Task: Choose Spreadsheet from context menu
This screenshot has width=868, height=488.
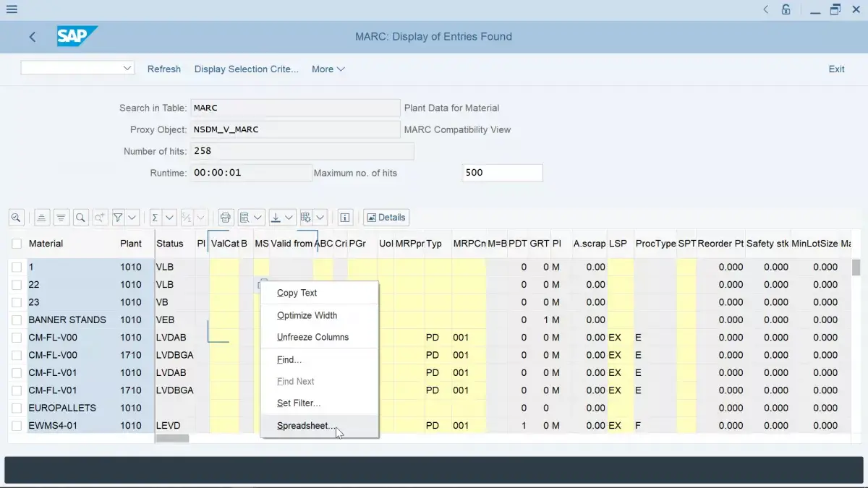Action: pyautogui.click(x=306, y=426)
